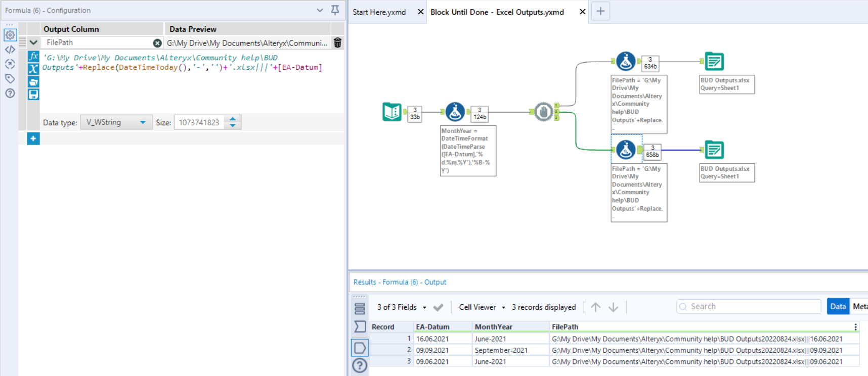Select the Input Data tool on canvas
The width and height of the screenshot is (868, 376).
[x=392, y=112]
